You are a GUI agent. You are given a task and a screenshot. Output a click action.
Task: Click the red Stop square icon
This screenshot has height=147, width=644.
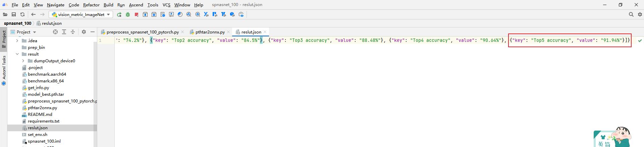pyautogui.click(x=137, y=14)
